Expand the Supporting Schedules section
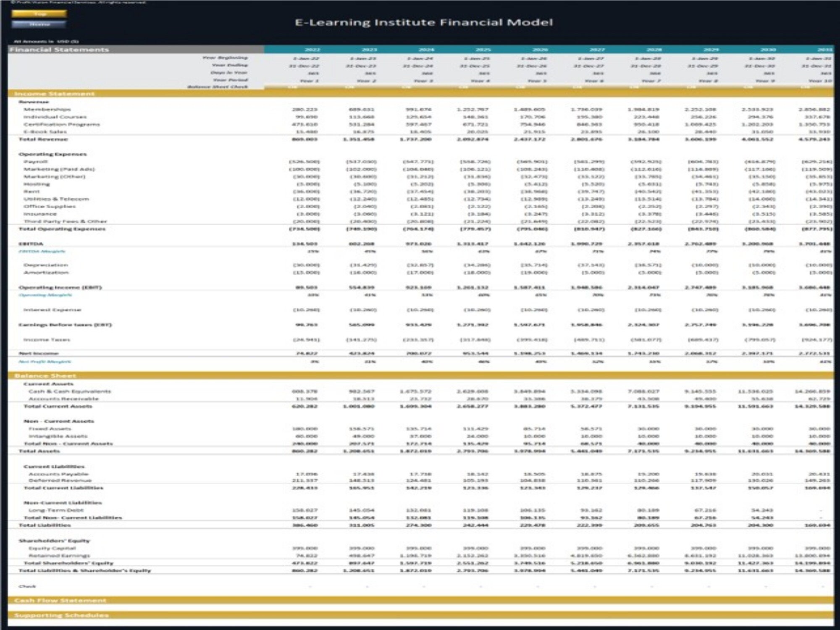This screenshot has width=840, height=630. 61,615
